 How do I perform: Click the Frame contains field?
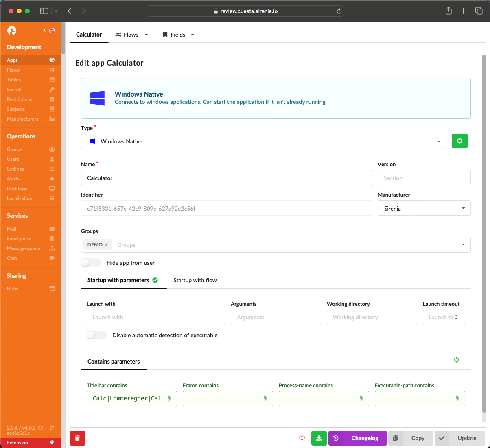(x=228, y=399)
